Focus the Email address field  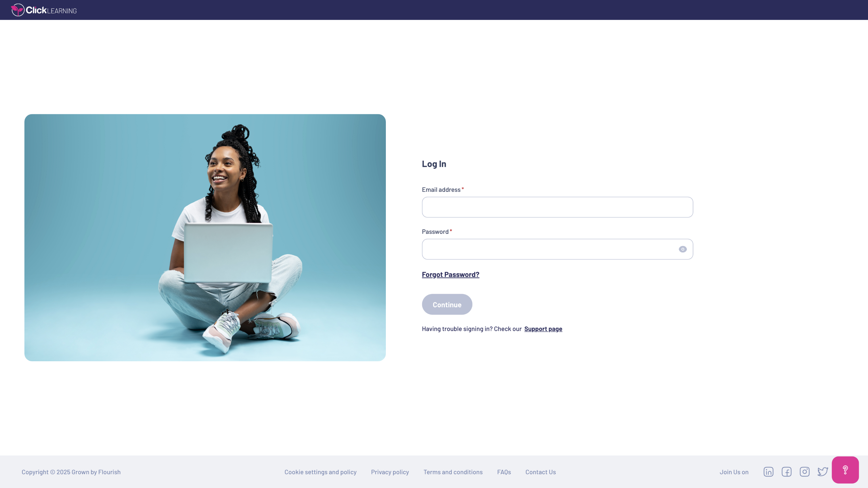(557, 207)
